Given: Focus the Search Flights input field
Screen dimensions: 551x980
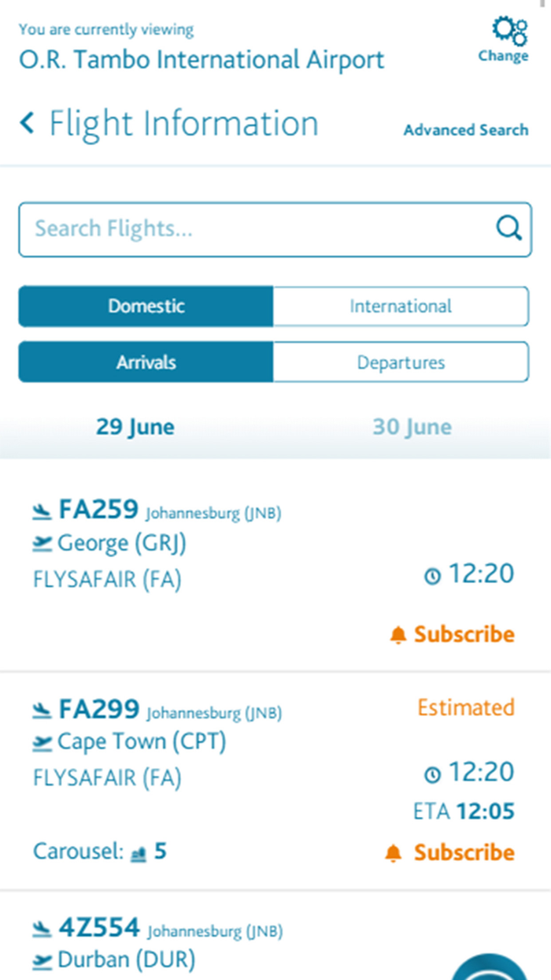Looking at the screenshot, I should (x=260, y=229).
